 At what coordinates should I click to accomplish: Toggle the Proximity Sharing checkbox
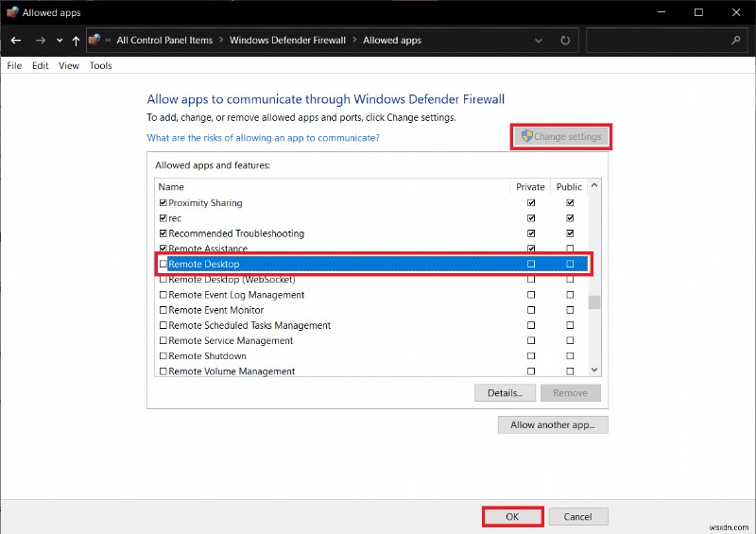click(x=163, y=203)
